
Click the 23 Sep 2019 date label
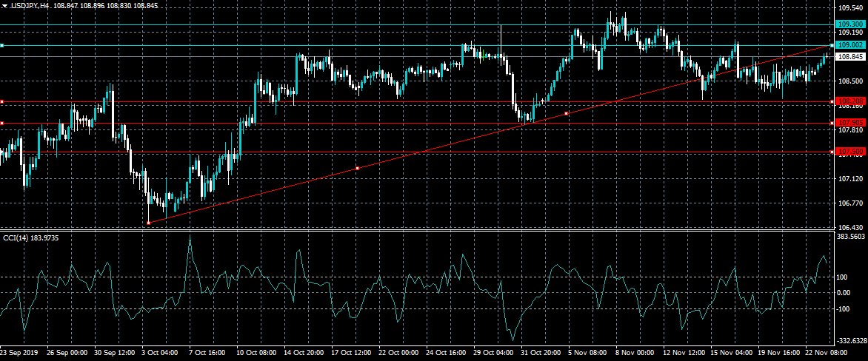19,352
